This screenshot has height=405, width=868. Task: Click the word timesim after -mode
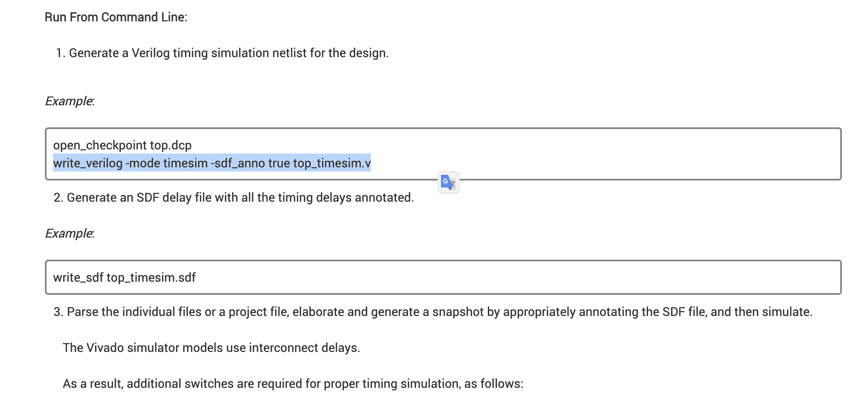(x=185, y=163)
